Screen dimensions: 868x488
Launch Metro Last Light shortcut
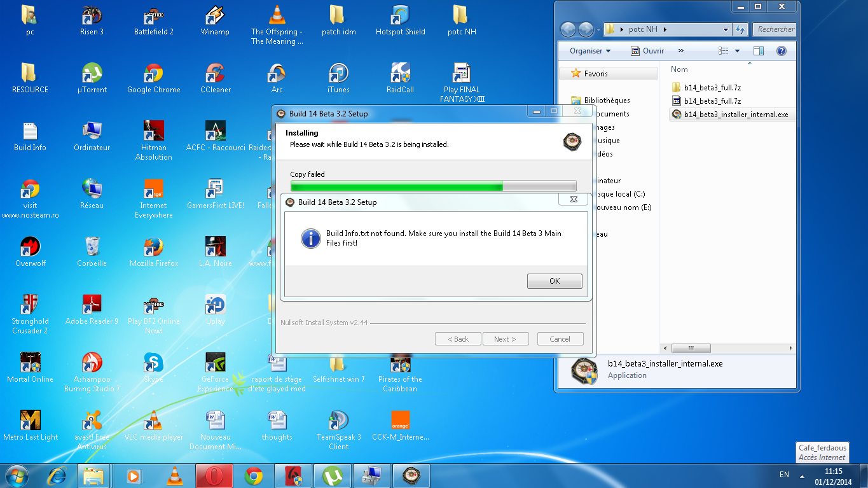coord(30,426)
